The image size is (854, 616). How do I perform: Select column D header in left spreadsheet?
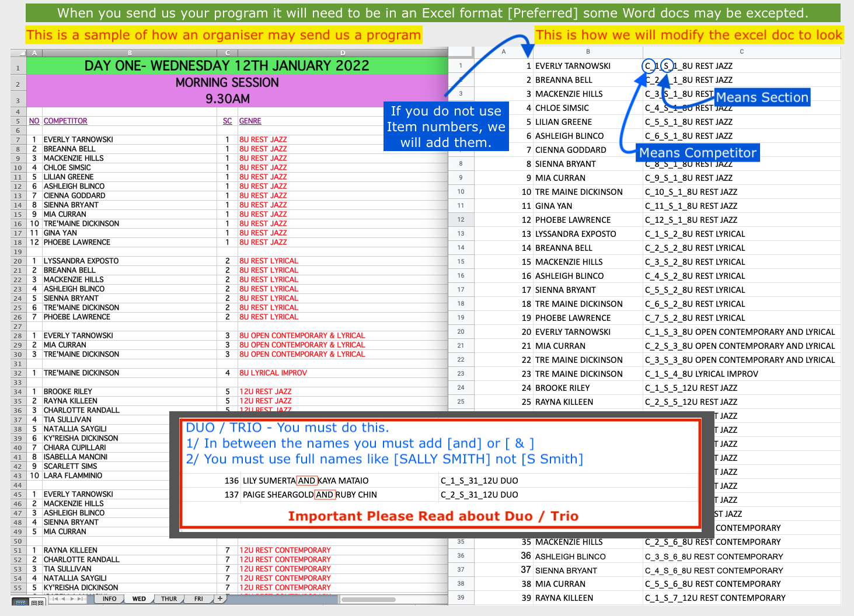pos(343,53)
